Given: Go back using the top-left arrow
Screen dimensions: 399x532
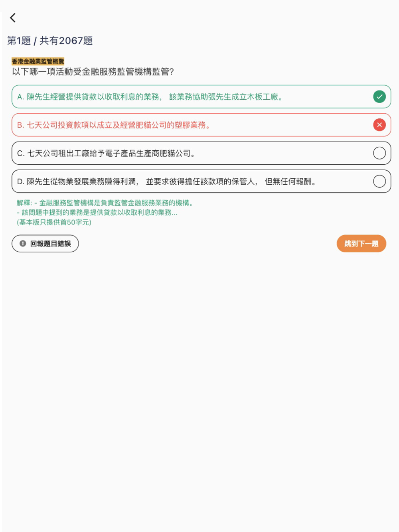Looking at the screenshot, I should [13, 18].
